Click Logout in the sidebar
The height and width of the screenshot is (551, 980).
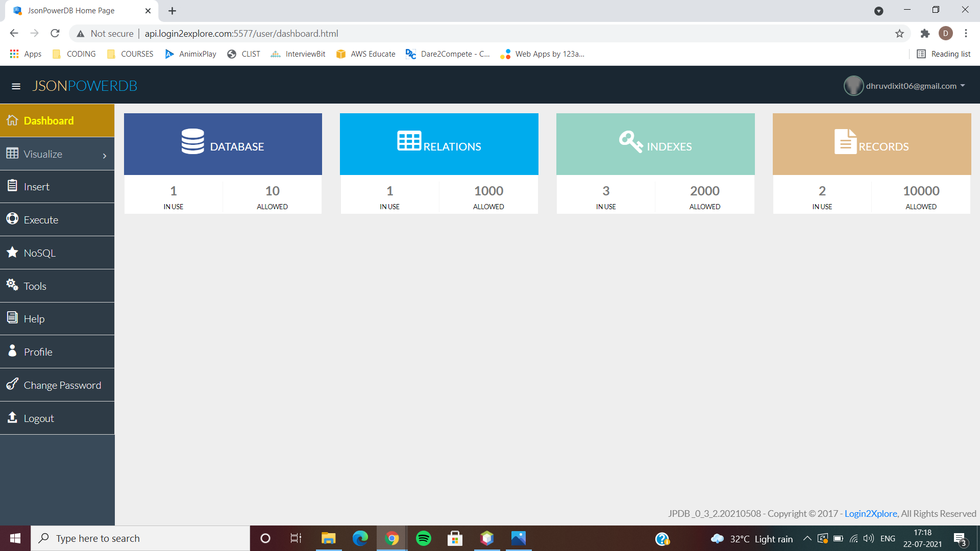click(39, 418)
